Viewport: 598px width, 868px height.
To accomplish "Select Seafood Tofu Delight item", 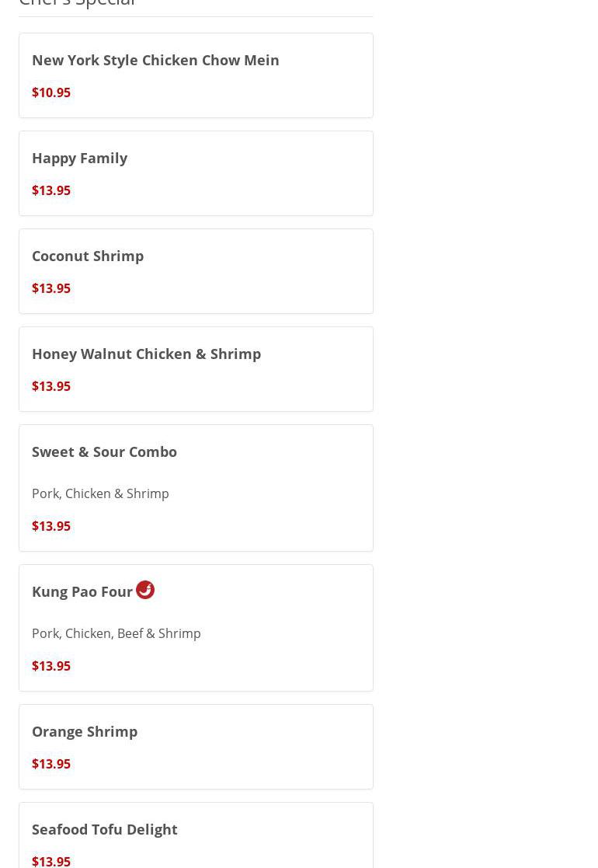I will click(105, 829).
